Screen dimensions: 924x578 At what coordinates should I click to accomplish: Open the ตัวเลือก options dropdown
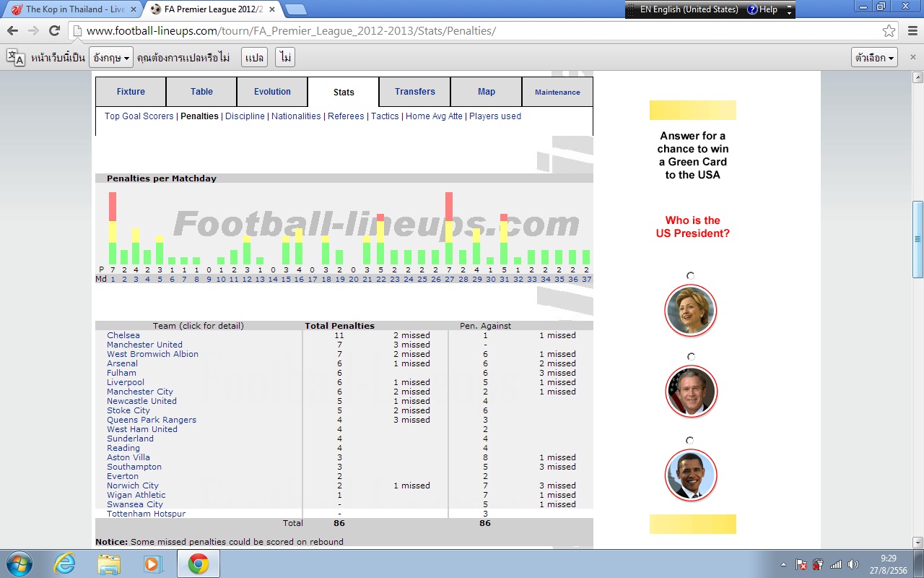(x=874, y=58)
